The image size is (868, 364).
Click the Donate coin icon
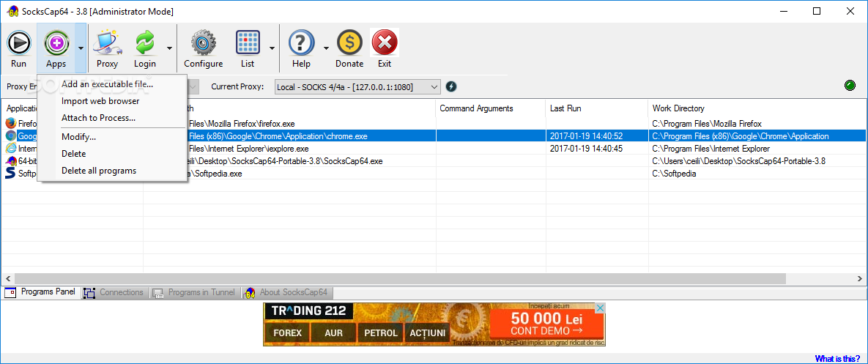click(x=349, y=42)
